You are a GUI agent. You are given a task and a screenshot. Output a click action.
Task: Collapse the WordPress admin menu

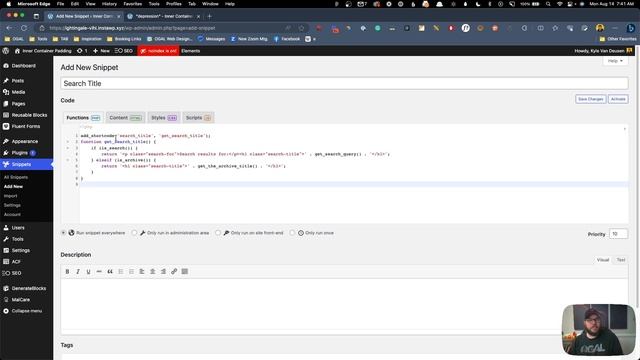27,311
